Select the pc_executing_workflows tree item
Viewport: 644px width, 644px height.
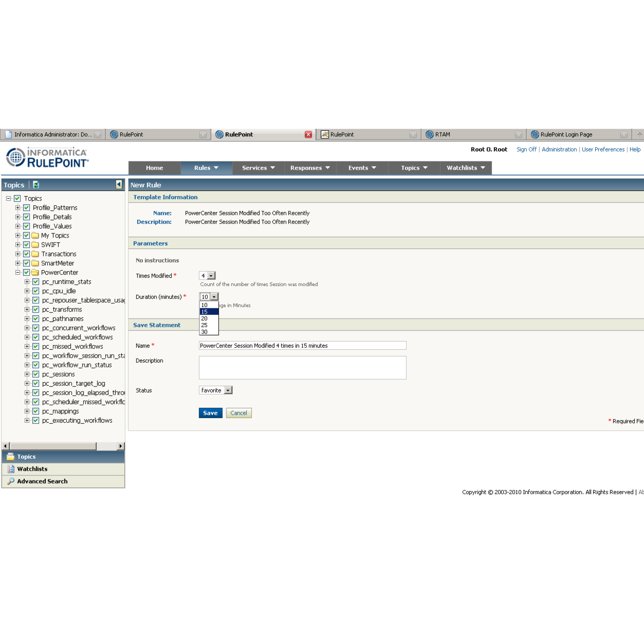point(77,421)
